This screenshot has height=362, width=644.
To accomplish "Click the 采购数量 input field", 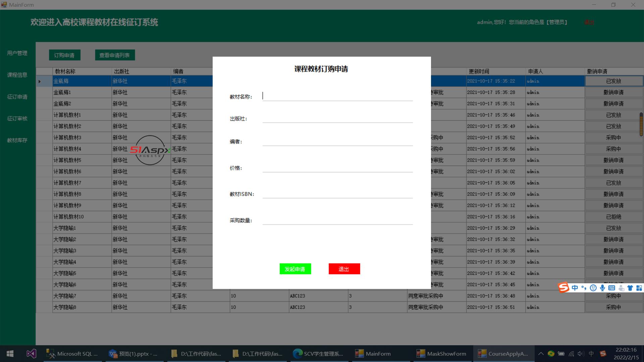I will tap(337, 220).
